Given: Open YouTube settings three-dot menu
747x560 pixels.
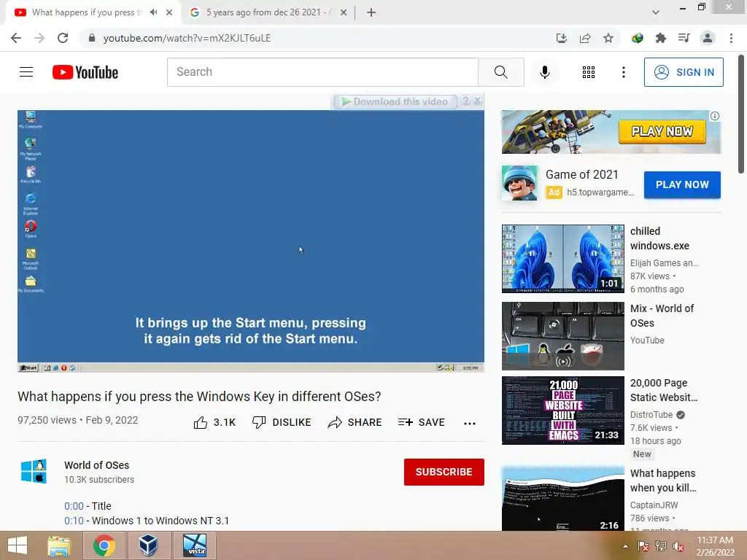Looking at the screenshot, I should point(623,72).
